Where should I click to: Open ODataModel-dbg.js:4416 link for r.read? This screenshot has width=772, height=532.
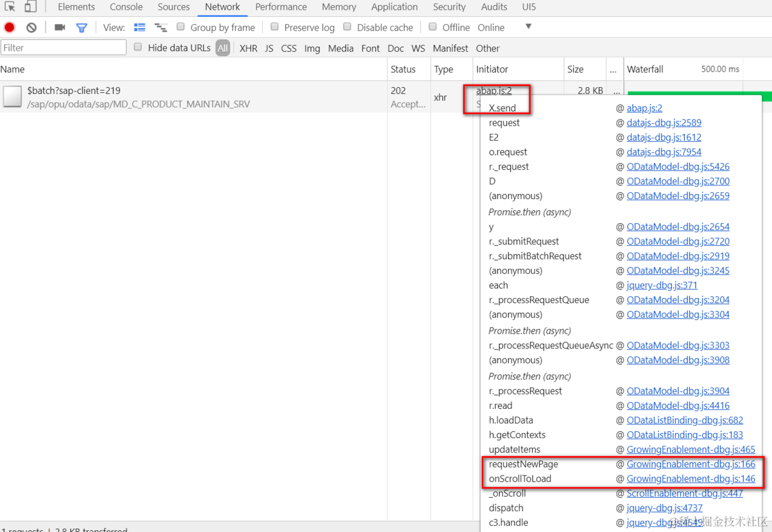pos(678,405)
